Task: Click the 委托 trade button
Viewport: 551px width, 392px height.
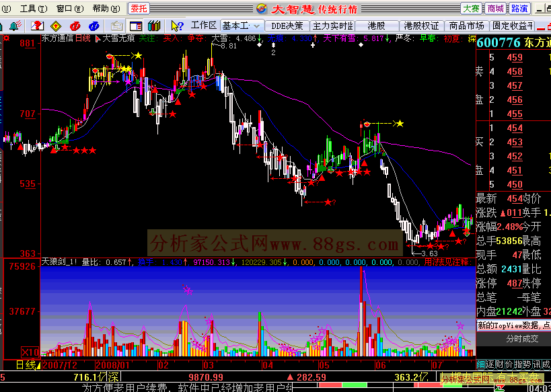Action: point(139,9)
